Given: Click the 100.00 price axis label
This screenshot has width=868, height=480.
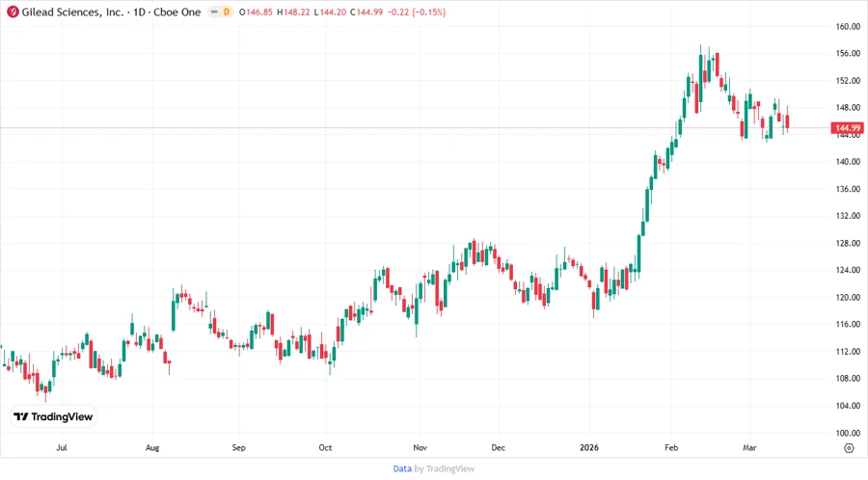Looking at the screenshot, I should point(848,433).
